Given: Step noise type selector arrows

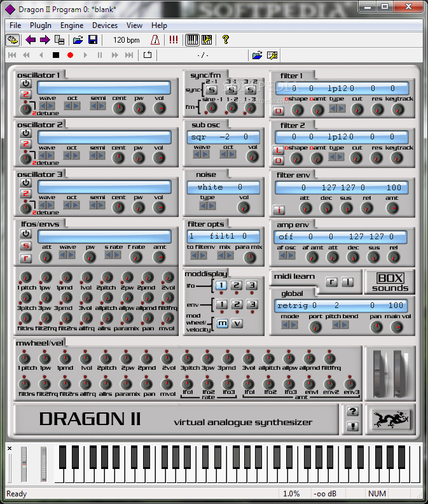Looking at the screenshot, I should (207, 205).
